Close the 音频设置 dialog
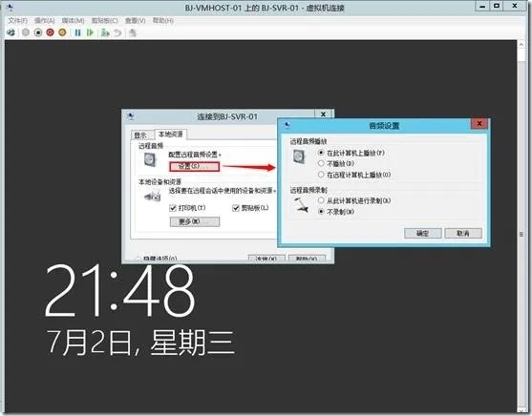 click(479, 124)
